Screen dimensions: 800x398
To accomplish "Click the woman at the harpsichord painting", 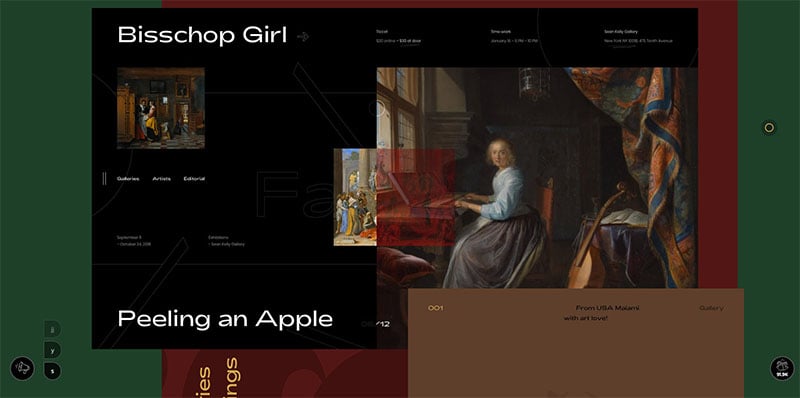I will click(x=537, y=178).
